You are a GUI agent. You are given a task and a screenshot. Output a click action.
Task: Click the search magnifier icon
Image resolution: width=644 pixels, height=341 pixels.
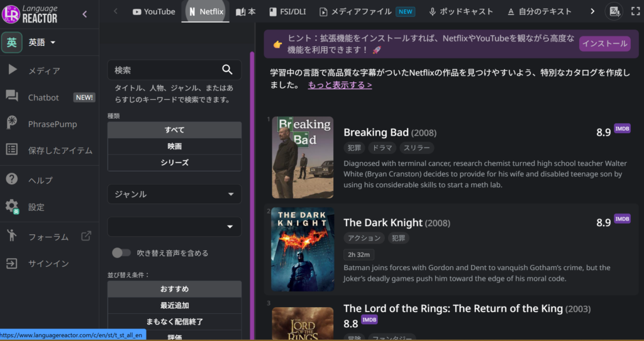point(227,70)
